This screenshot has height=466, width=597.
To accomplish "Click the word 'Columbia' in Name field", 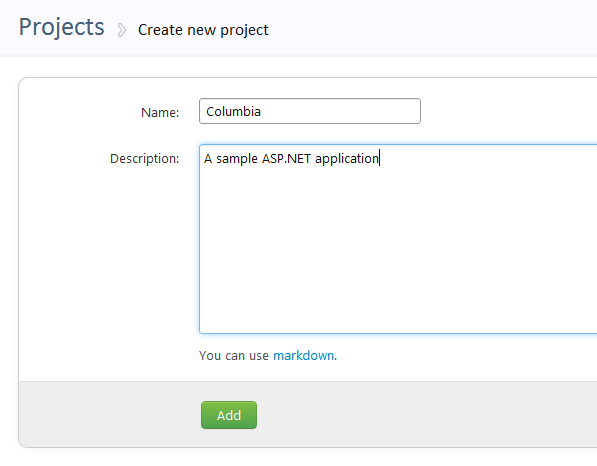I will coord(233,112).
